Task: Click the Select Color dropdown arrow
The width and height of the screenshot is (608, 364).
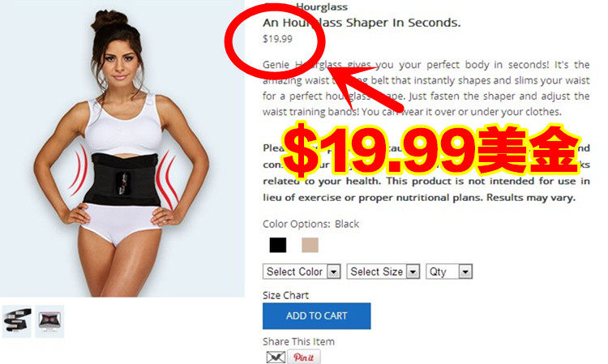Action: pos(333,272)
